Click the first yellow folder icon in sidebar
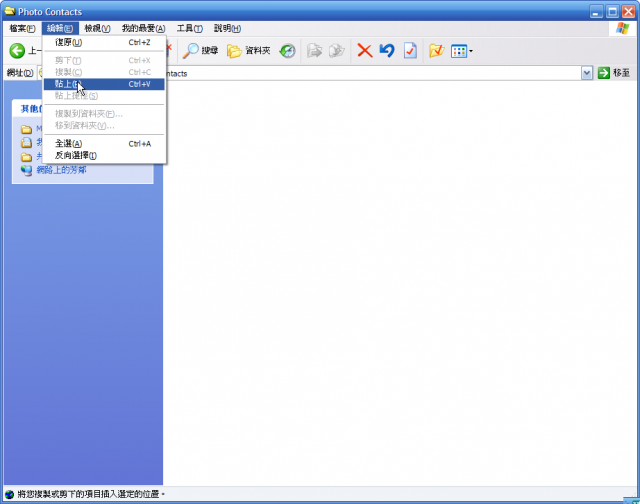This screenshot has height=504, width=640. pos(27,129)
